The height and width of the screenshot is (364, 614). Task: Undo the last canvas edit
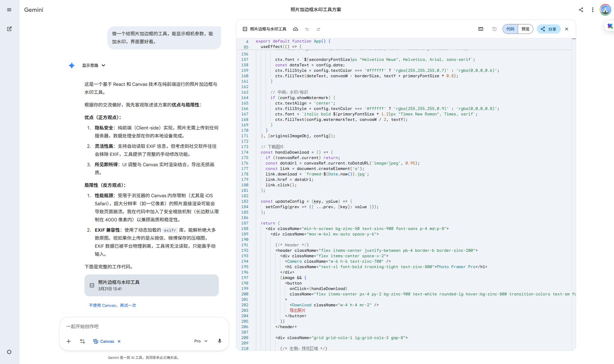click(307, 29)
